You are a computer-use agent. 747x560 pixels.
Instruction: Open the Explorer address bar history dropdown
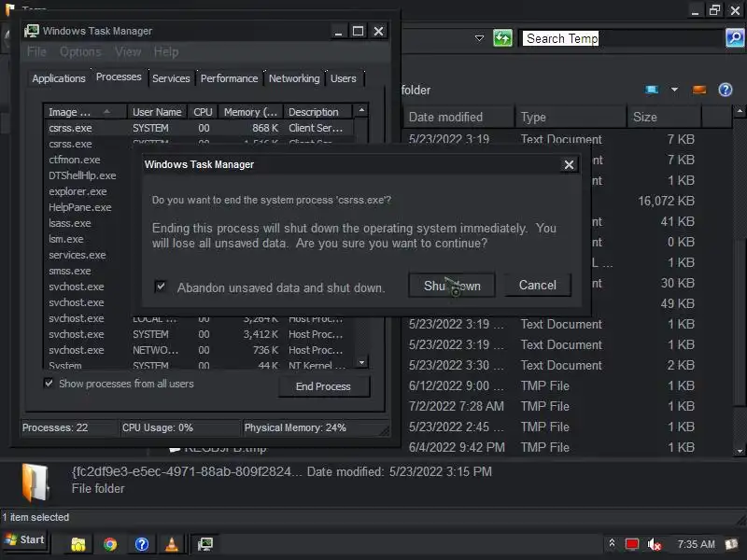[479, 38]
